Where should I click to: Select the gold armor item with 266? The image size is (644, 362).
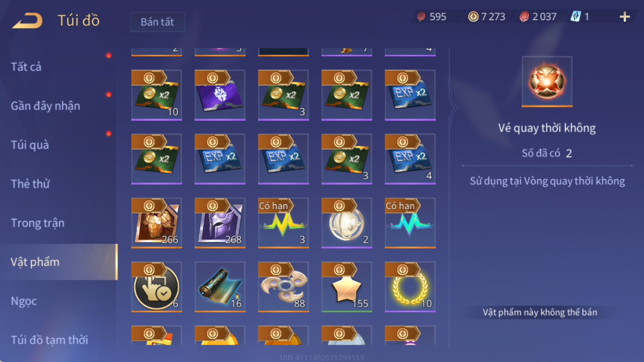click(x=157, y=223)
